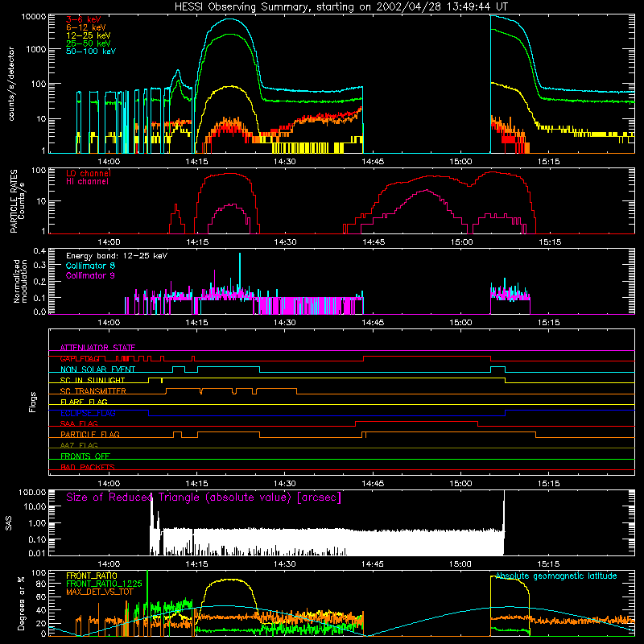Click the ATTENUATOR_STATE flag label
Screen dimensions: 644x644
[x=97, y=348]
